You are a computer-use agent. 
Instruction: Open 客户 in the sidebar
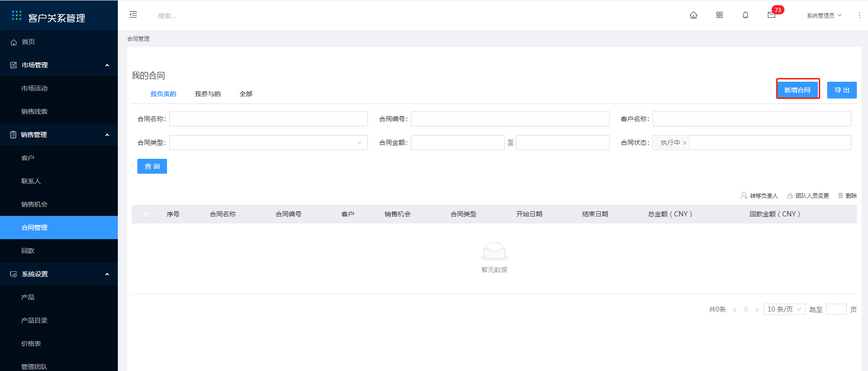pyautogui.click(x=59, y=158)
